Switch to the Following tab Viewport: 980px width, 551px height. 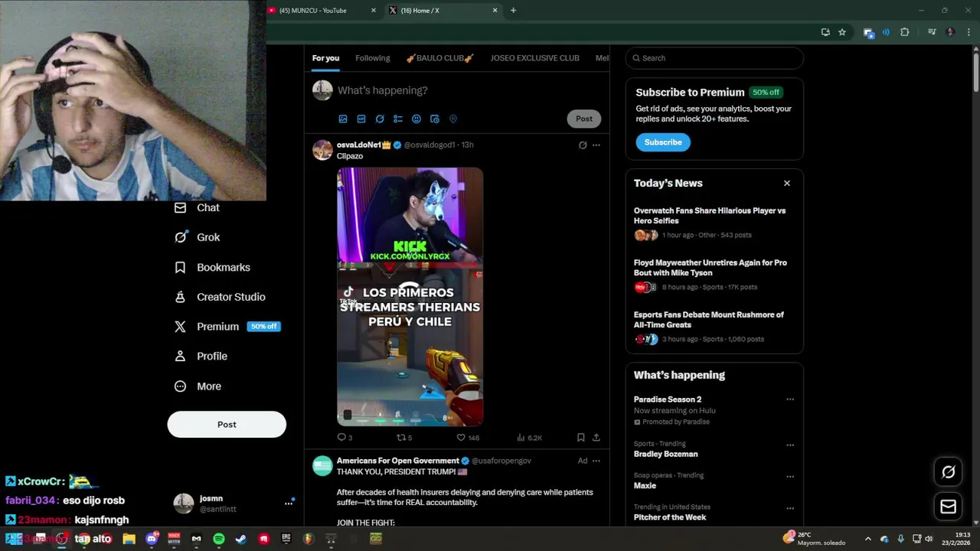(x=373, y=58)
